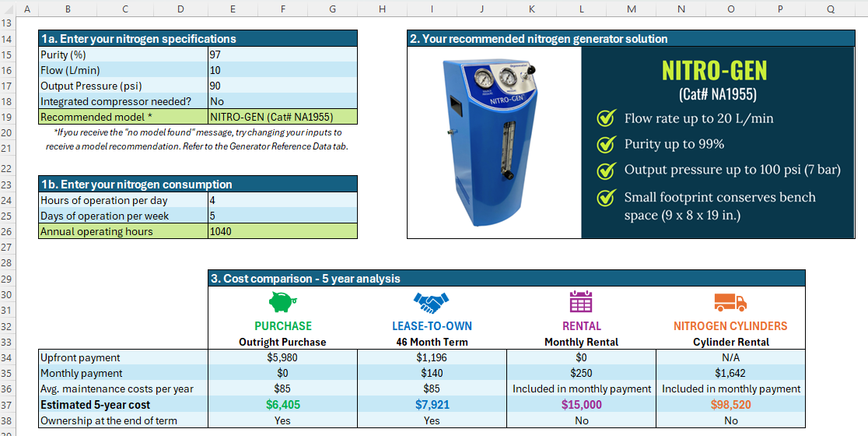868x436 pixels.
Task: Click the Lease-to-own 5-year cost $7,921
Action: (x=432, y=405)
